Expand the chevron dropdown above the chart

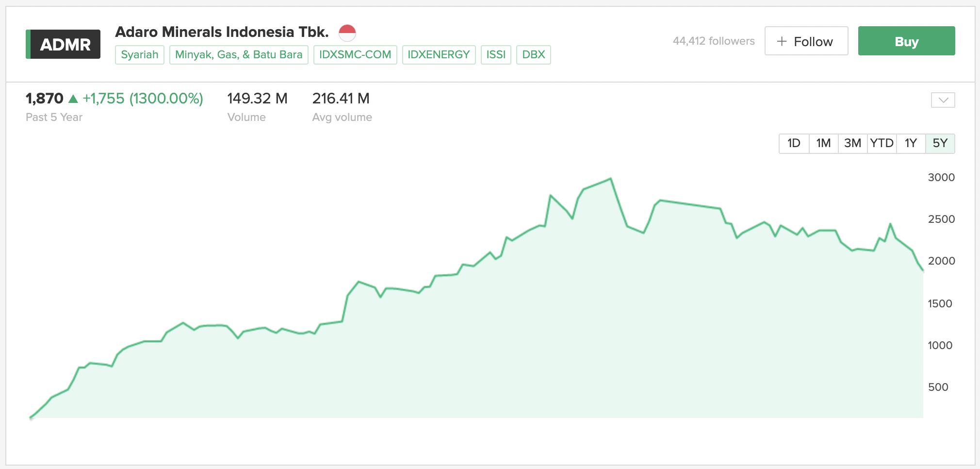click(x=943, y=100)
